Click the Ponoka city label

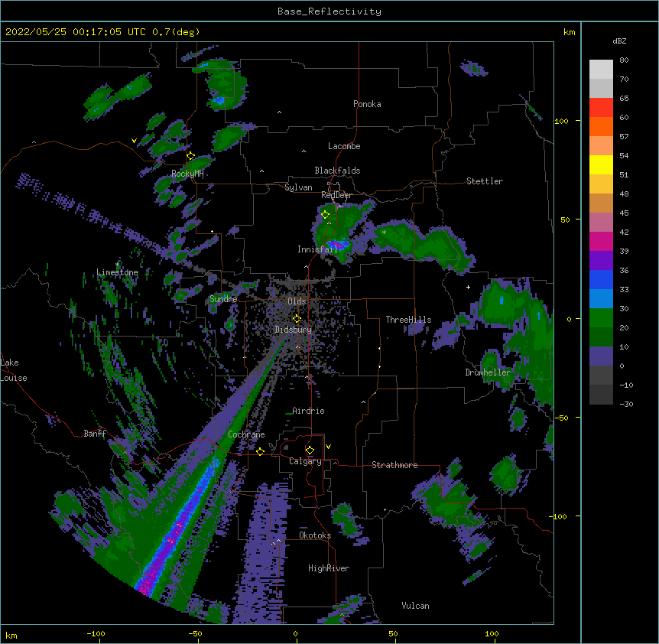[367, 104]
